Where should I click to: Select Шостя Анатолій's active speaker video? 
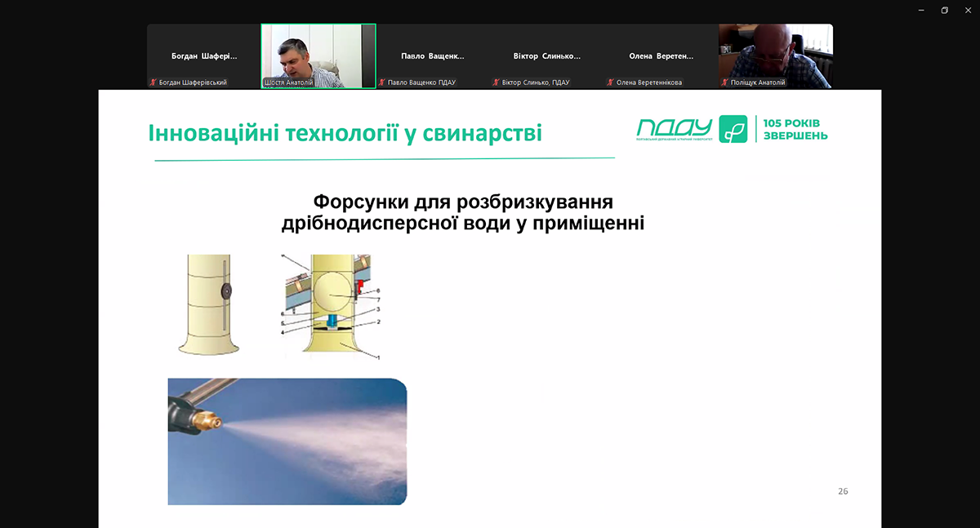point(318,51)
